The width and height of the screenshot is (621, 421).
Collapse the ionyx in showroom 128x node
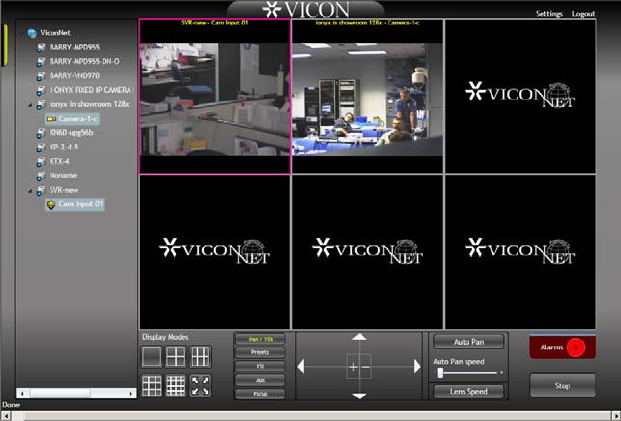(x=30, y=105)
